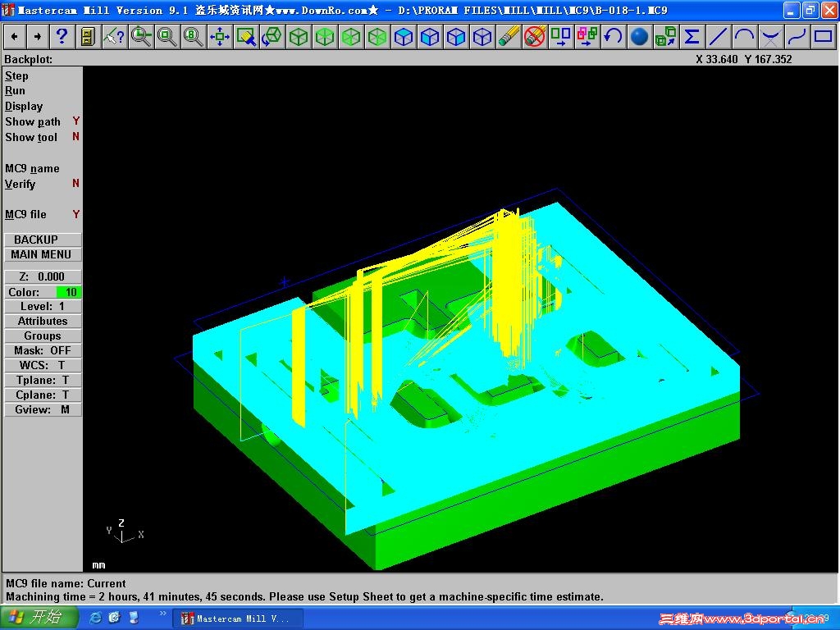The image size is (840, 630).
Task: Click Machining time status text
Action: click(x=304, y=597)
